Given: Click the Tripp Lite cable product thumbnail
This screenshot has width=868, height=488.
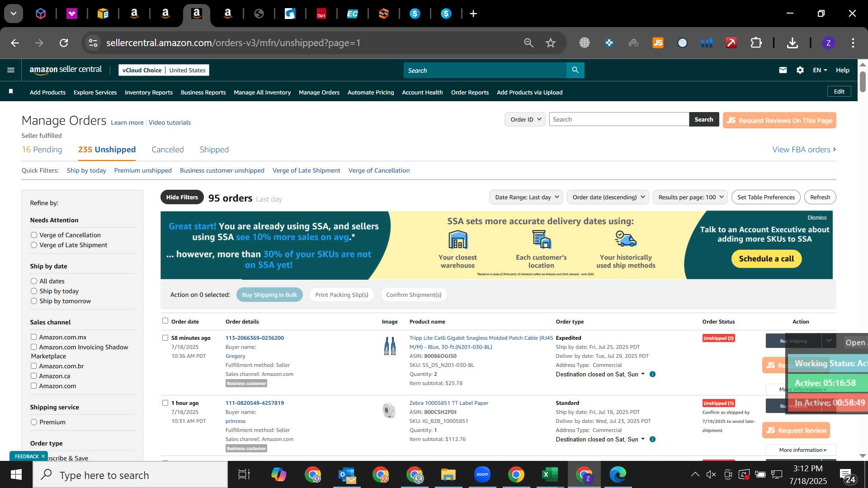Looking at the screenshot, I should (x=390, y=346).
